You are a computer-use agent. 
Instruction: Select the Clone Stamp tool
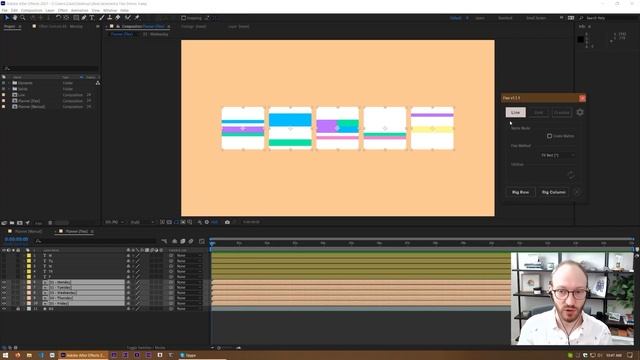click(x=109, y=18)
